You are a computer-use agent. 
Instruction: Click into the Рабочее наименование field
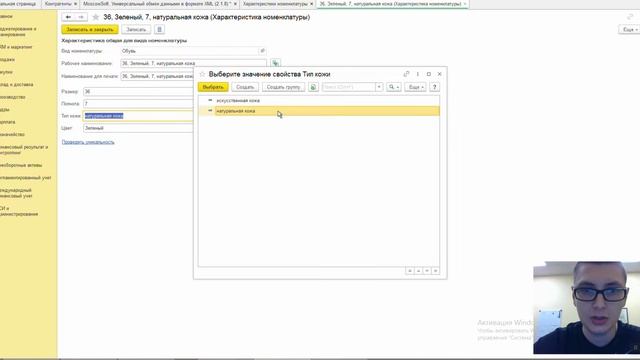click(x=193, y=63)
